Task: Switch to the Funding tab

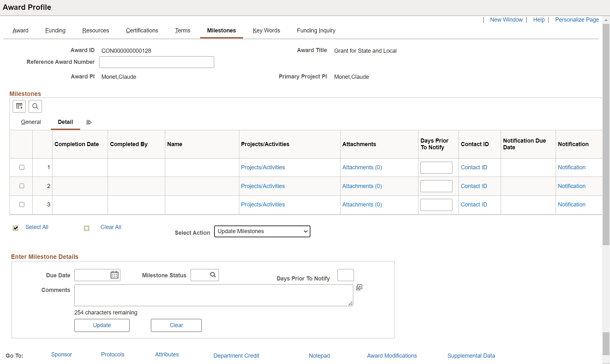Action: click(x=55, y=30)
